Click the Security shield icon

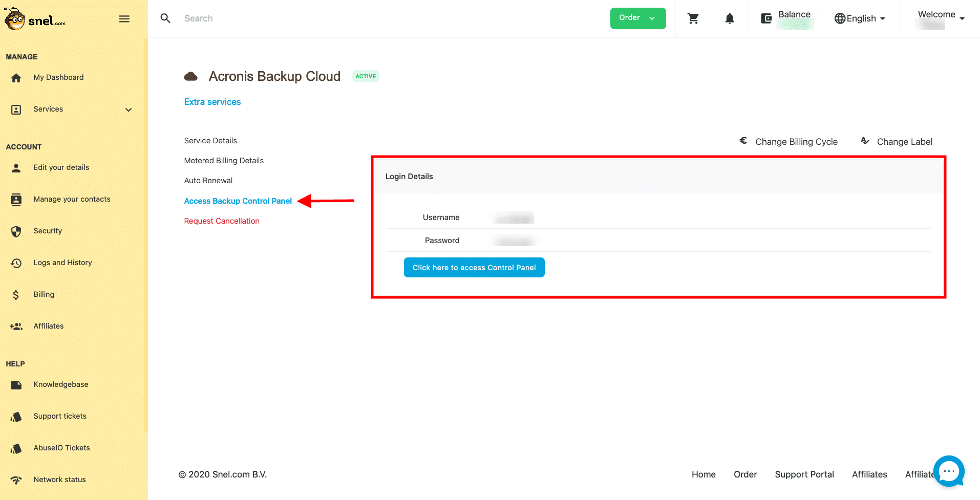pos(16,231)
